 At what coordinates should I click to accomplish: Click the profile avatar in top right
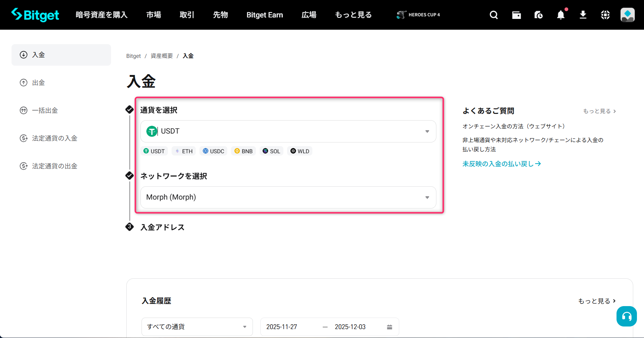click(x=627, y=15)
